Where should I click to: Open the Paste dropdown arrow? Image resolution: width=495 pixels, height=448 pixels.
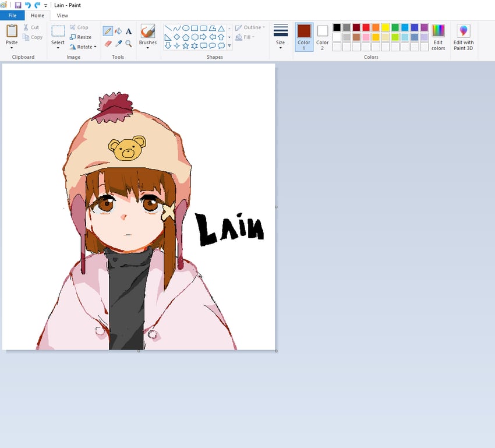pyautogui.click(x=12, y=48)
